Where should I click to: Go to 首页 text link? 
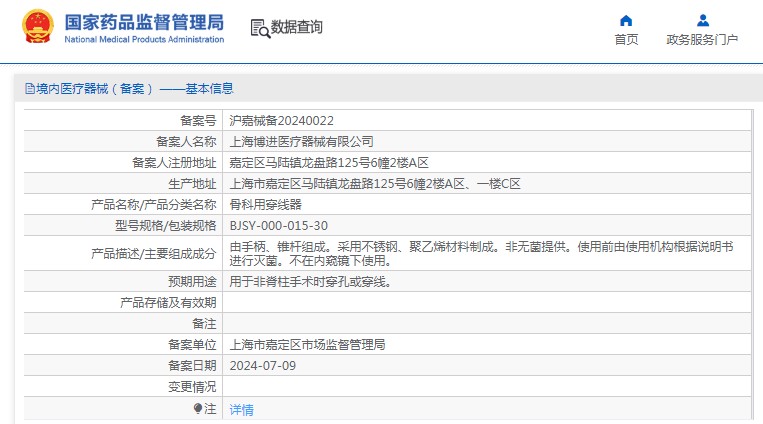click(x=626, y=40)
